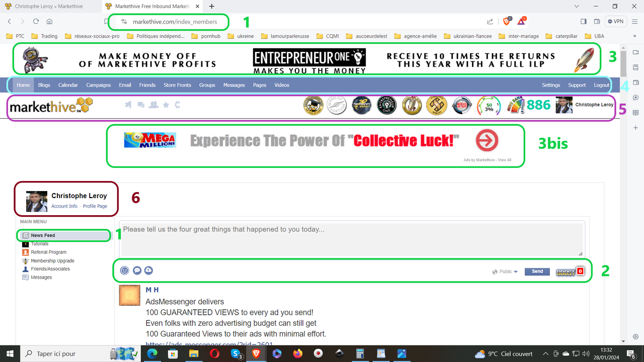Click the megaphone icon in Markethive header
644x362 pixels.
[128, 105]
